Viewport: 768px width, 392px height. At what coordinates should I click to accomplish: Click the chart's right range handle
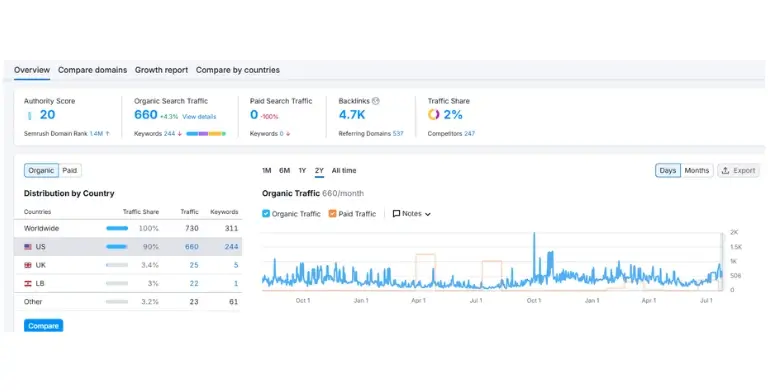pos(721,261)
